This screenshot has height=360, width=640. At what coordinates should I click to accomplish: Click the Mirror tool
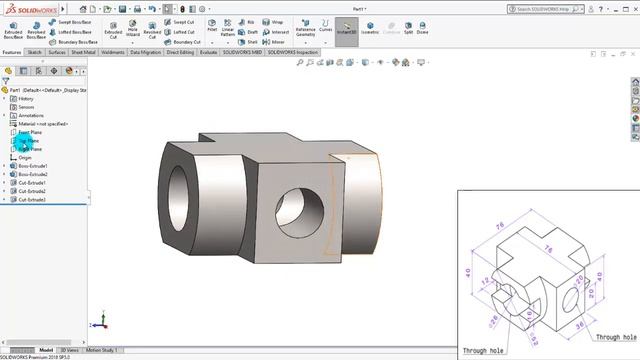pos(273,42)
